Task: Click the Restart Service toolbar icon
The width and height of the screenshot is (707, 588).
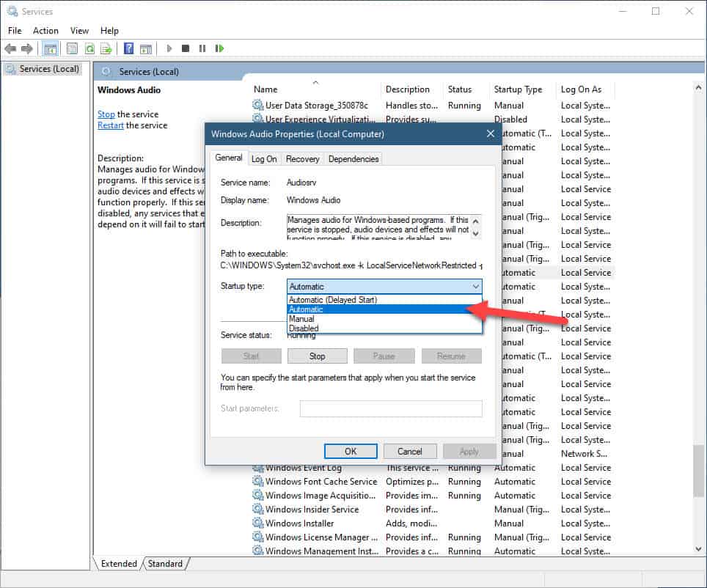Action: (219, 48)
